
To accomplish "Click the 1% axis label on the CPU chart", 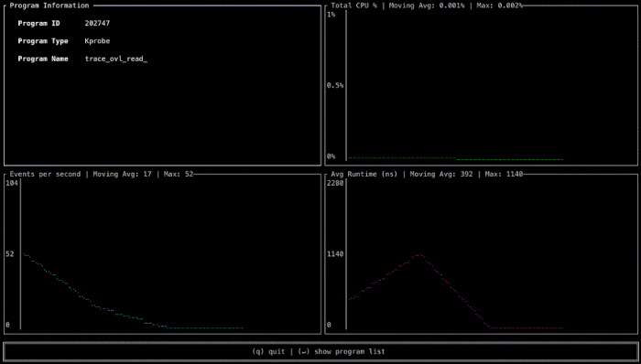I will point(331,15).
